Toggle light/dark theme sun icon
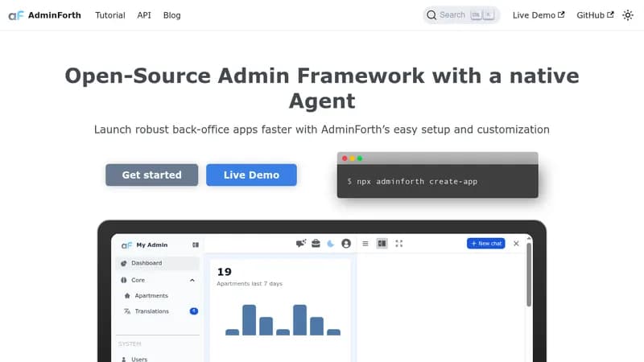Viewport: 644px width, 362px height. [628, 15]
